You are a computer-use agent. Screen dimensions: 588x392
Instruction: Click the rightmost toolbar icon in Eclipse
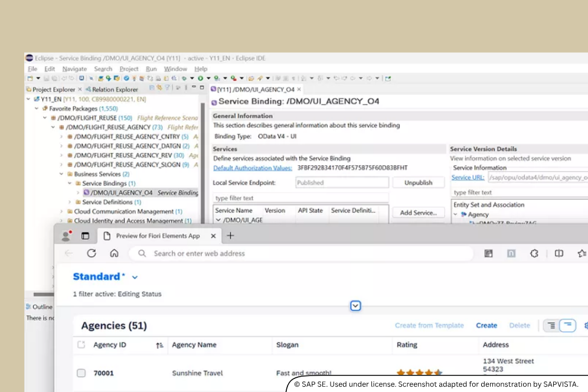388,79
